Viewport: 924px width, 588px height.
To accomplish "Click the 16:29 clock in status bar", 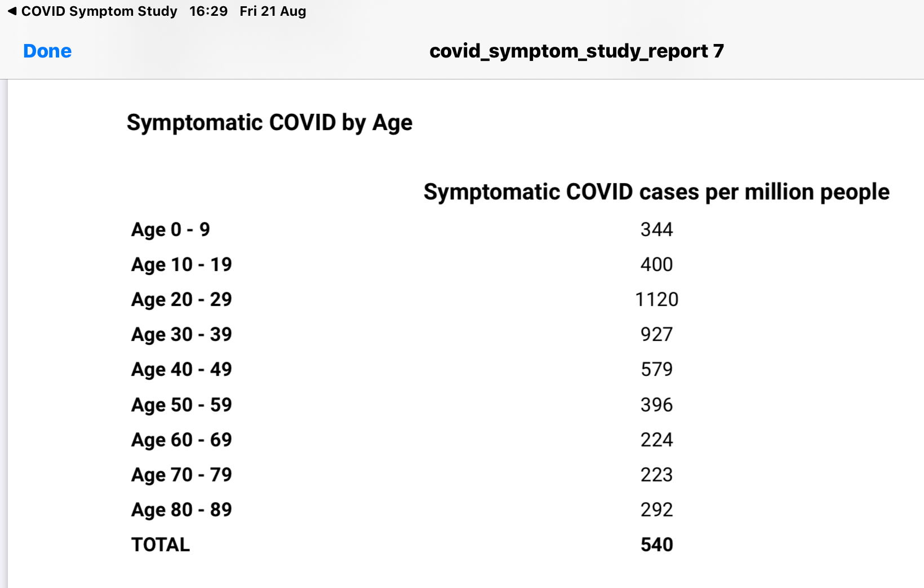I will coord(208,11).
